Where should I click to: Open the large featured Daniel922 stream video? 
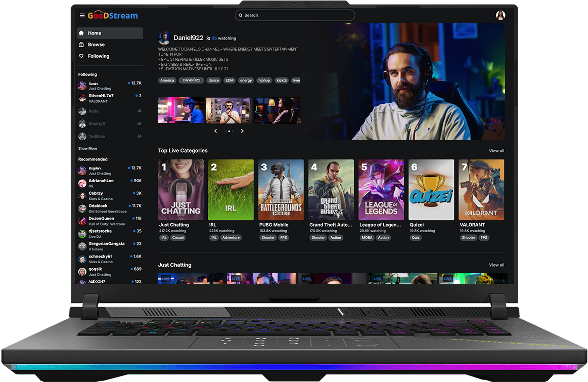click(x=405, y=82)
